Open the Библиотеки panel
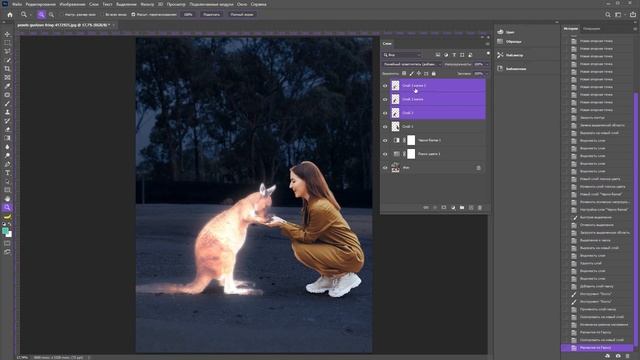The height and width of the screenshot is (360, 640). coord(511,69)
